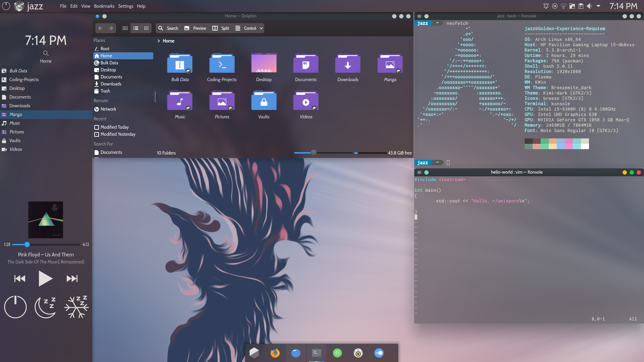644x362 pixels.
Task: Open the clipboard tray icon
Action: pos(581,6)
